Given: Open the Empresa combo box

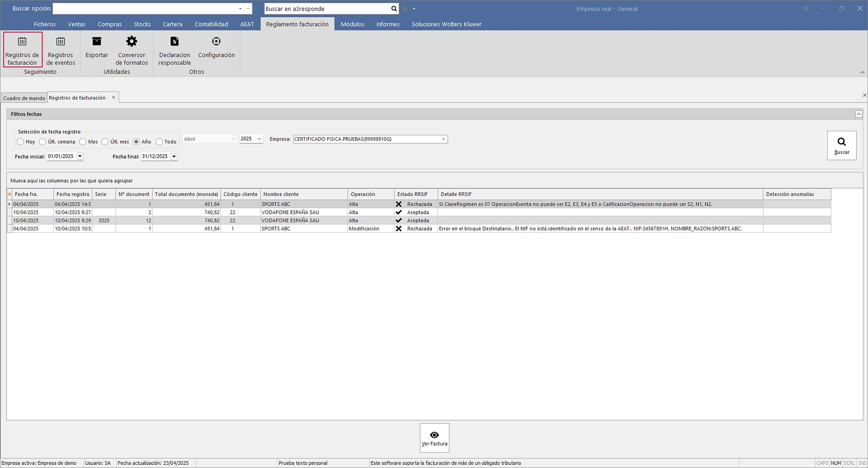Looking at the screenshot, I should [x=370, y=139].
